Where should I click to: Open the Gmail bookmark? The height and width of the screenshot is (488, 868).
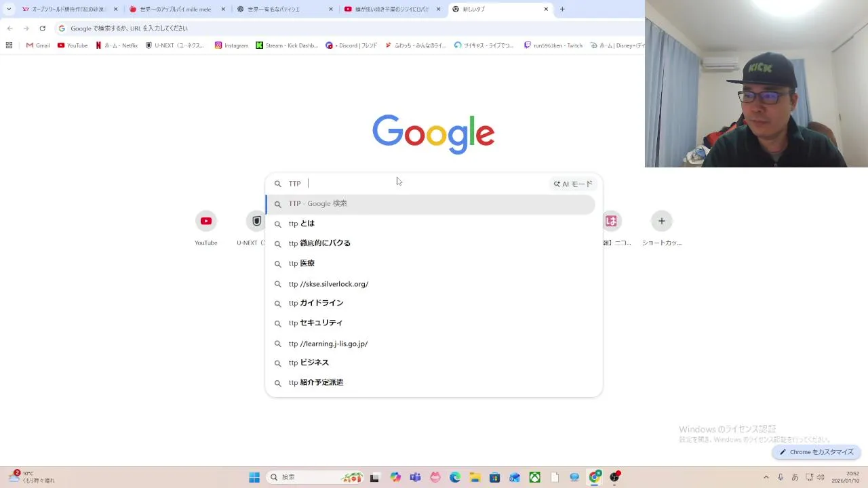coord(38,45)
